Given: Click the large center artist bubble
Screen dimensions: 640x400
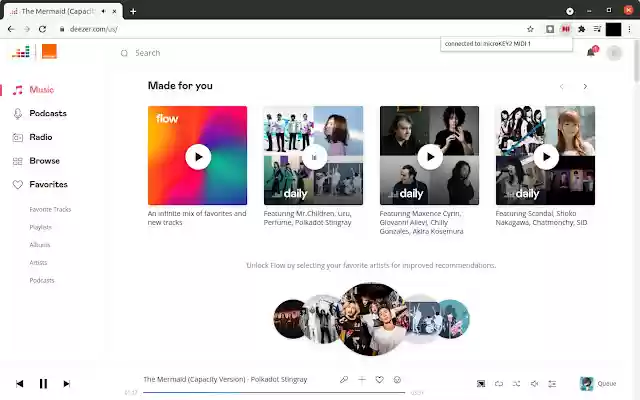Looking at the screenshot, I should (x=371, y=319).
